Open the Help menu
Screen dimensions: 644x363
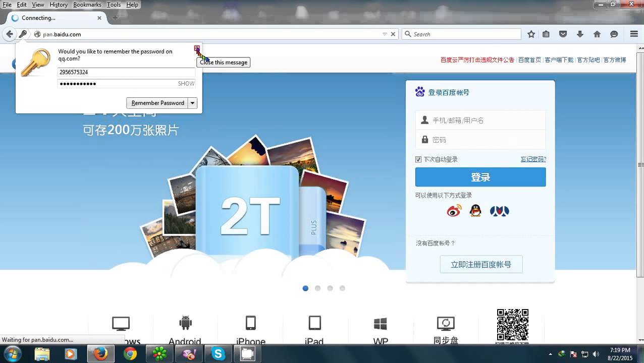tap(132, 5)
